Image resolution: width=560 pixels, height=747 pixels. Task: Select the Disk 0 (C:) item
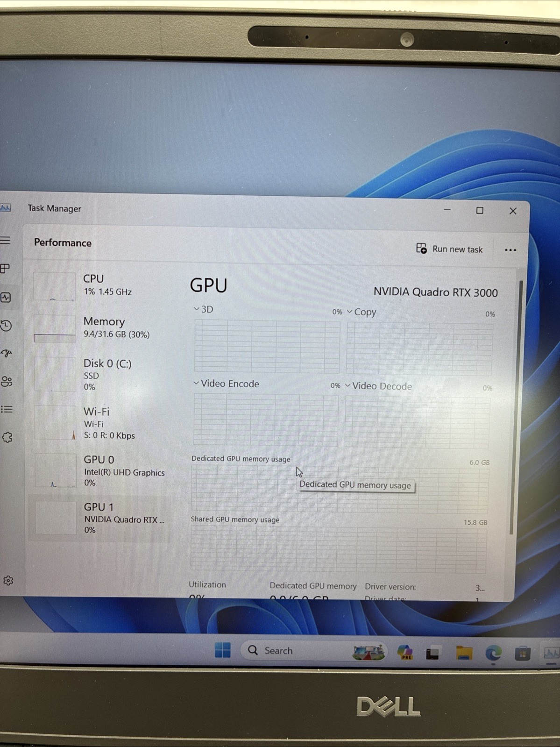99,374
